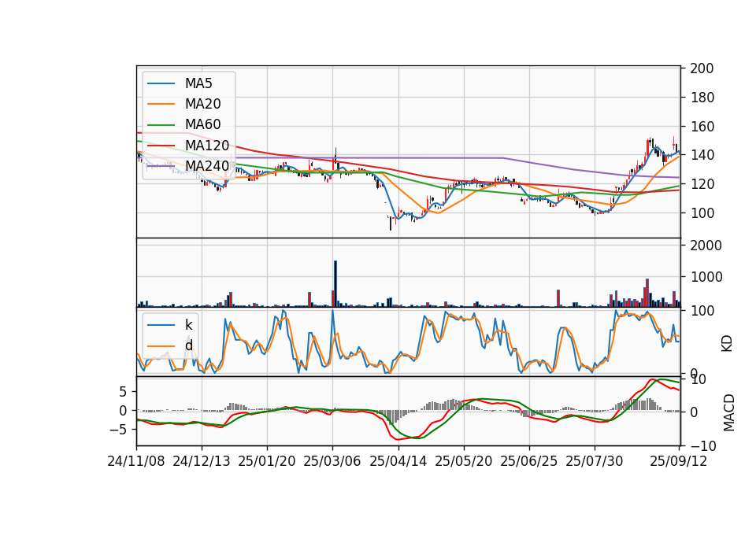Click the 200 price axis label
756x543 pixels.
[x=702, y=68]
